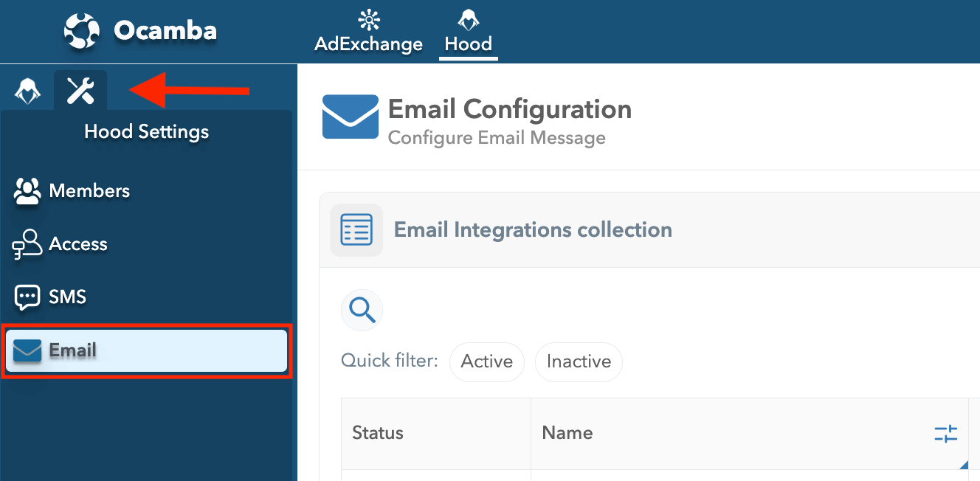
Task: Click the Email Configuration envelope icon
Action: coord(351,117)
